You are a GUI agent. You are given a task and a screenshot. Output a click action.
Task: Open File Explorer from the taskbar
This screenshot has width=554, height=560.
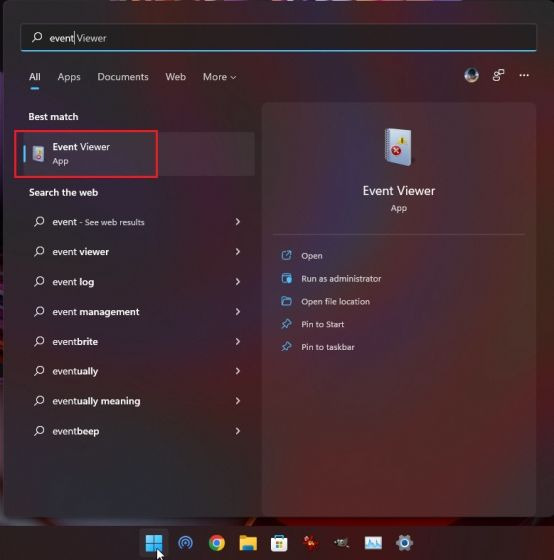[x=248, y=543]
